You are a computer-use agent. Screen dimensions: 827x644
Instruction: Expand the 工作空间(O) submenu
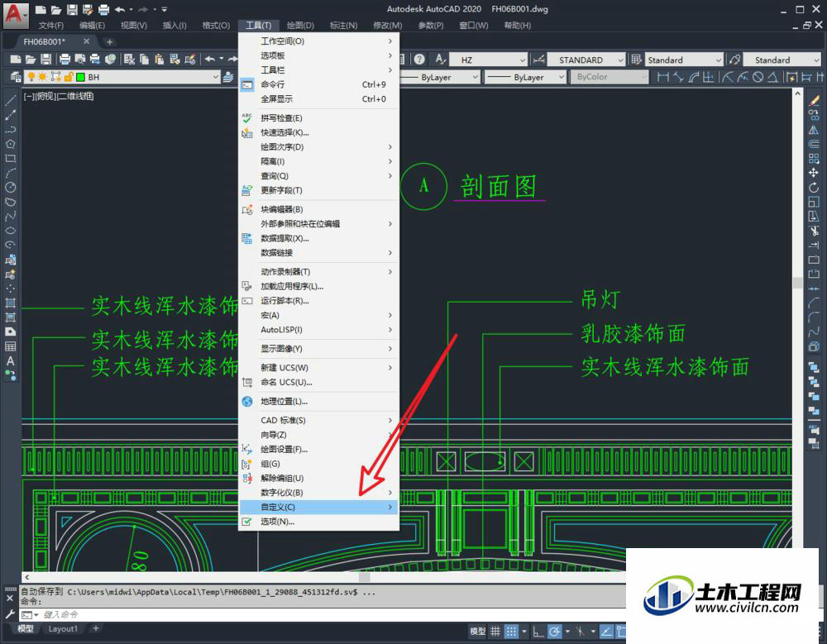(x=319, y=41)
